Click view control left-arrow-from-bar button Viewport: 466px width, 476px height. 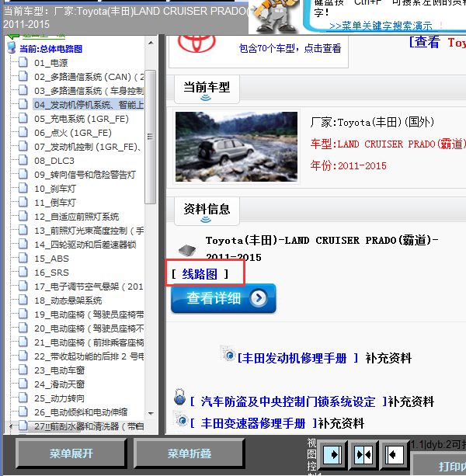coord(394,455)
